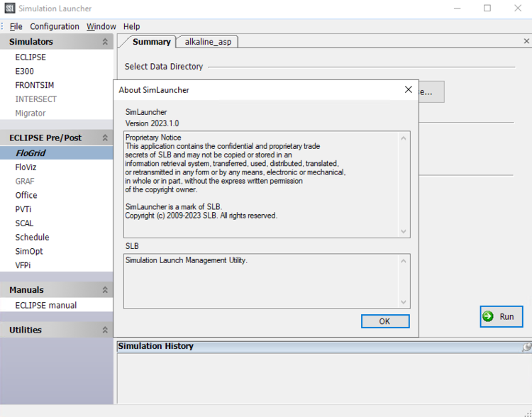This screenshot has height=417, width=532.
Task: Open the Help menu
Action: coord(131,26)
